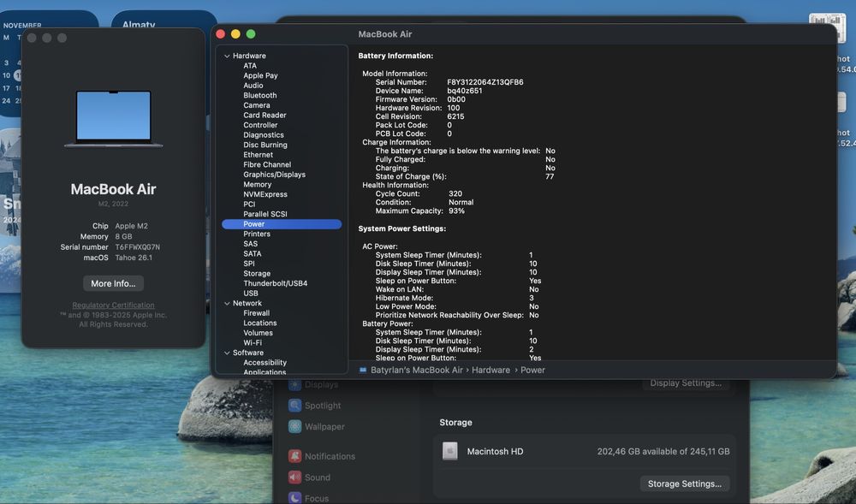Image resolution: width=856 pixels, height=504 pixels.
Task: Click the Displays icon in System Settings
Action: pyautogui.click(x=294, y=384)
